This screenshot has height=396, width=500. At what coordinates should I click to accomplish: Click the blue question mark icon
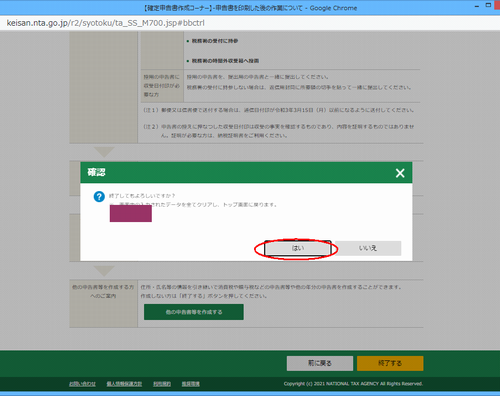(99, 197)
